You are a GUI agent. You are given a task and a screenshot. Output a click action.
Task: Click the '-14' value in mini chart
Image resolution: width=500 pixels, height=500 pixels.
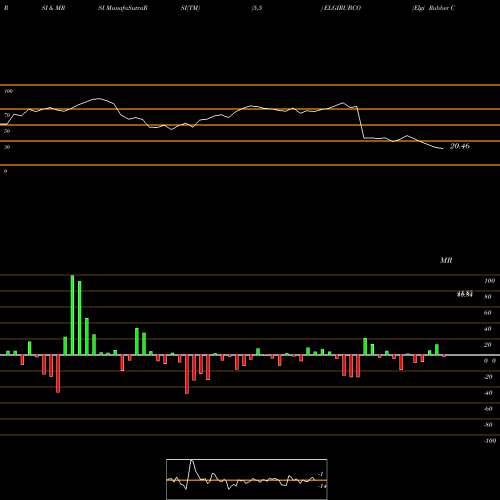[322, 486]
